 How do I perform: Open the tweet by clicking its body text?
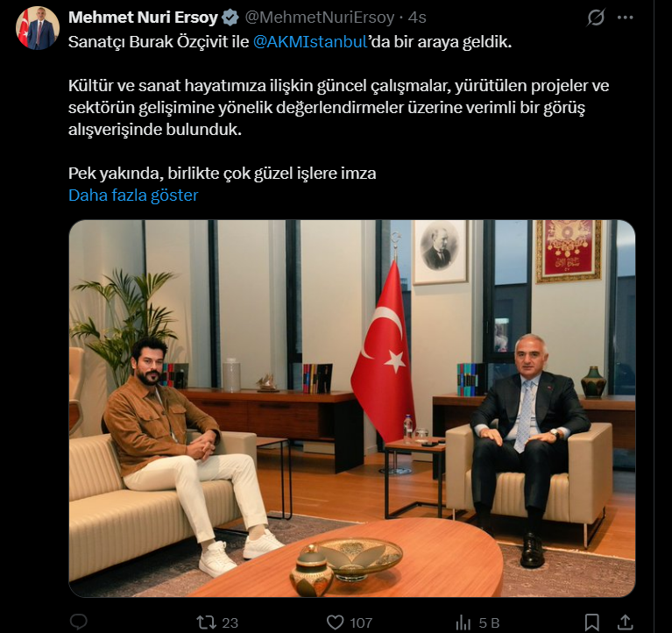pos(338,107)
